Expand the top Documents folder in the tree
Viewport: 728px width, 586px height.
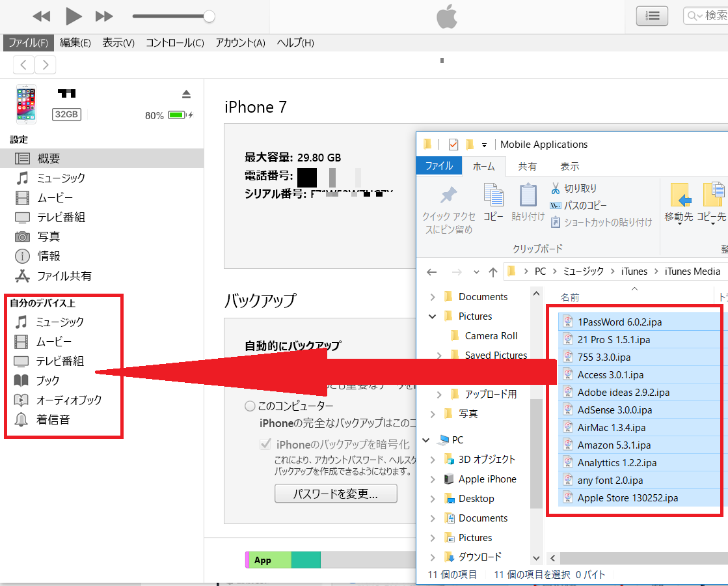coord(432,297)
